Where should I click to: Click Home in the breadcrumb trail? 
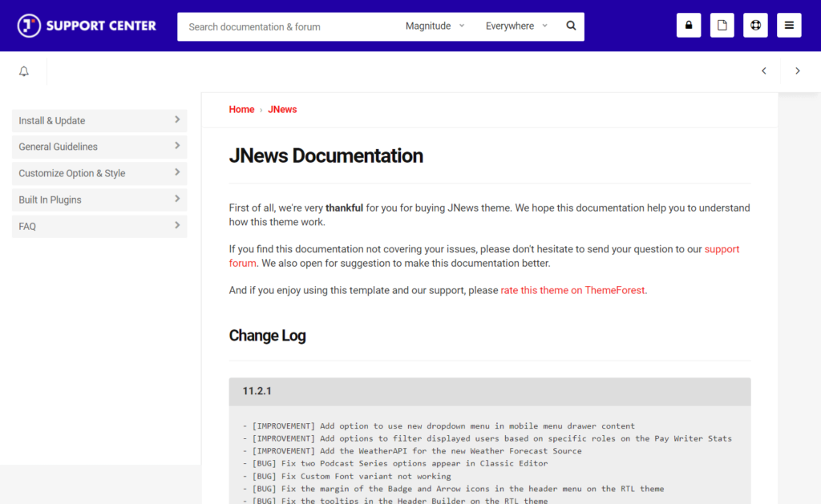tap(241, 109)
